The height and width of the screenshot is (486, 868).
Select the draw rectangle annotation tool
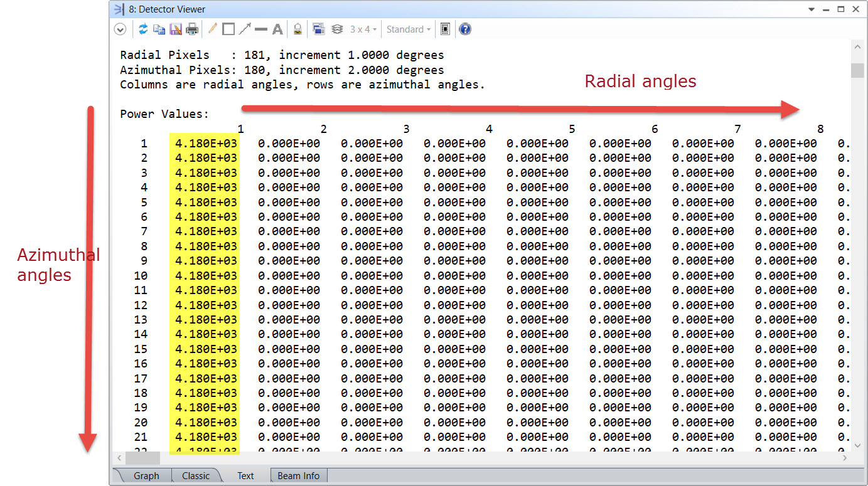click(228, 29)
